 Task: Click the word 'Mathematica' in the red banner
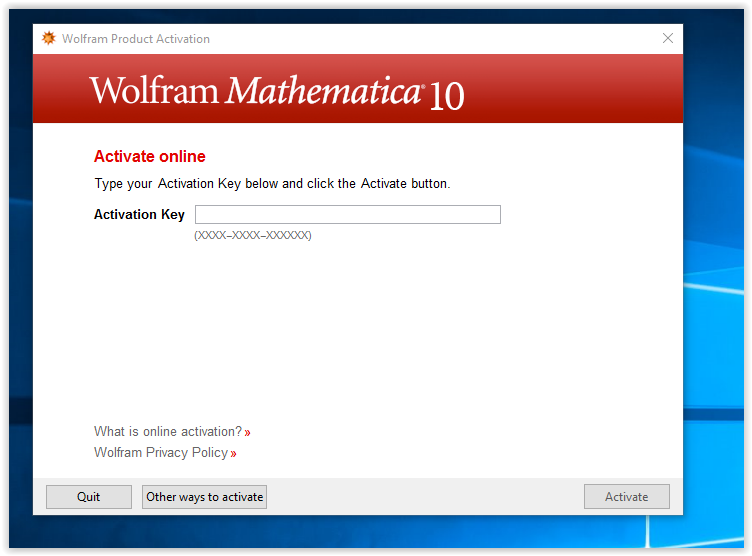(x=324, y=91)
